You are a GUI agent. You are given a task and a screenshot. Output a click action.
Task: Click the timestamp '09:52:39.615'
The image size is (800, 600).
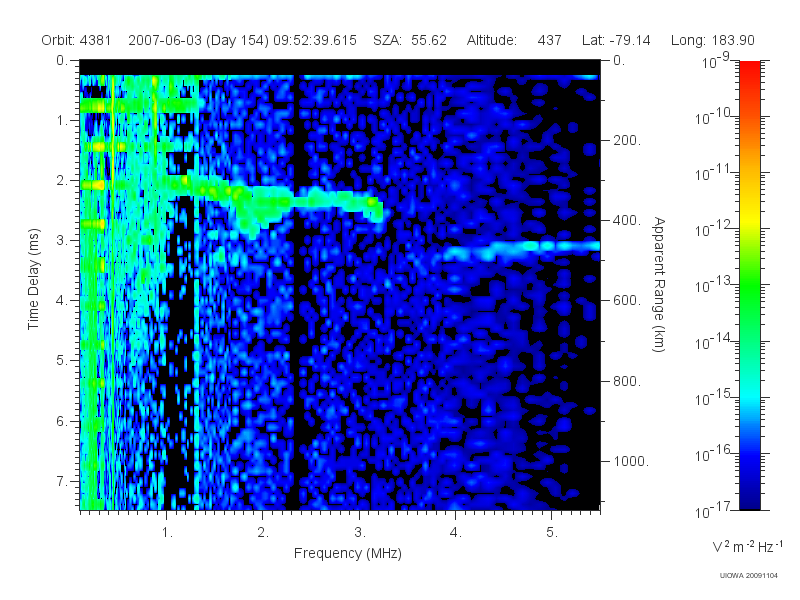(x=315, y=40)
